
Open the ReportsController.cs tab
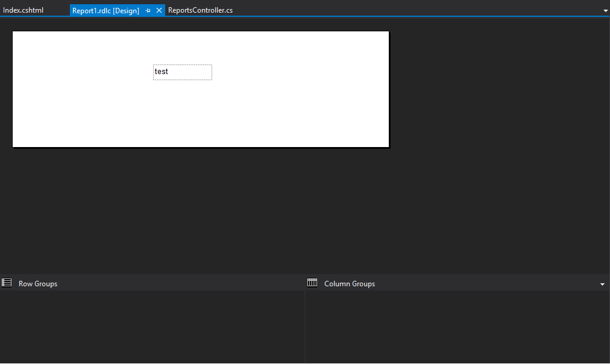[x=200, y=10]
